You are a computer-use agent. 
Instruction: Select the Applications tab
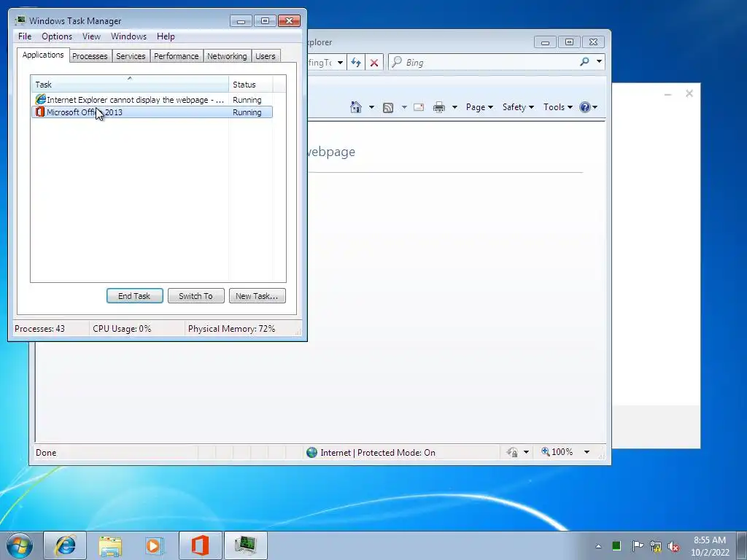tap(43, 55)
